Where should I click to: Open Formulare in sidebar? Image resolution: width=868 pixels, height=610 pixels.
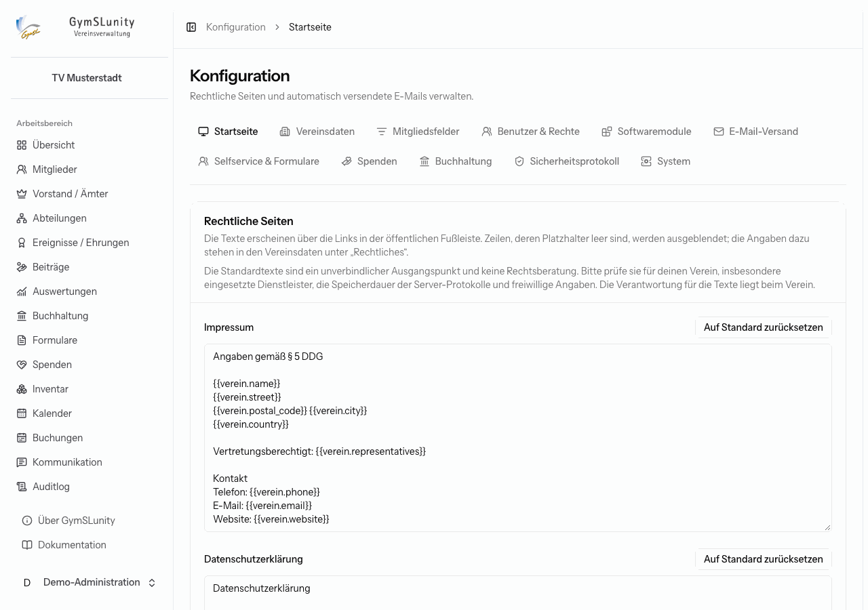[90, 340]
